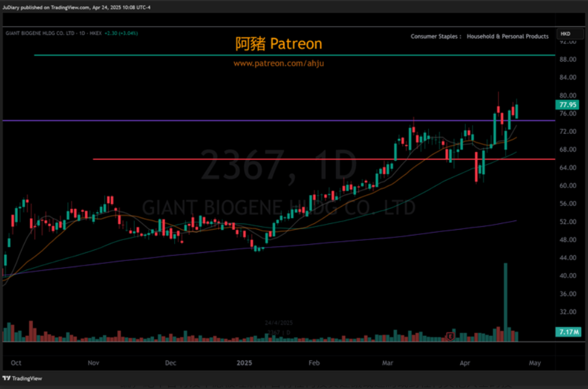This screenshot has width=588, height=389.
Task: Click the Mar label on time axis
Action: tap(387, 363)
